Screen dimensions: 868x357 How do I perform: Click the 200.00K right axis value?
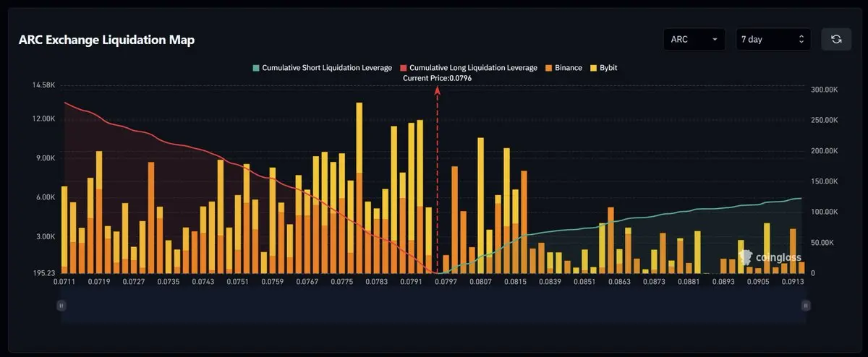click(824, 151)
